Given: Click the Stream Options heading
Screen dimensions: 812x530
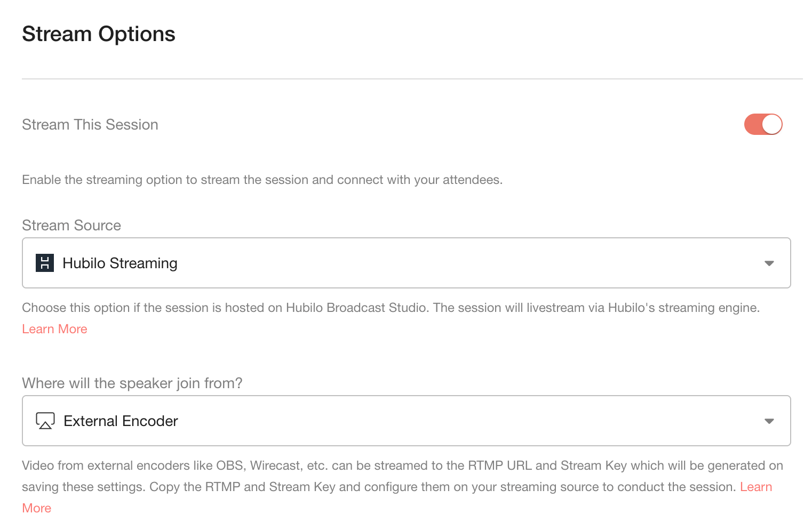Looking at the screenshot, I should (99, 34).
